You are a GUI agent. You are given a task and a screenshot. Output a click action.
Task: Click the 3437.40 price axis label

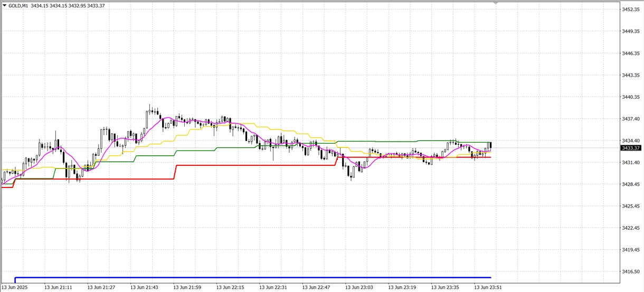(631, 119)
